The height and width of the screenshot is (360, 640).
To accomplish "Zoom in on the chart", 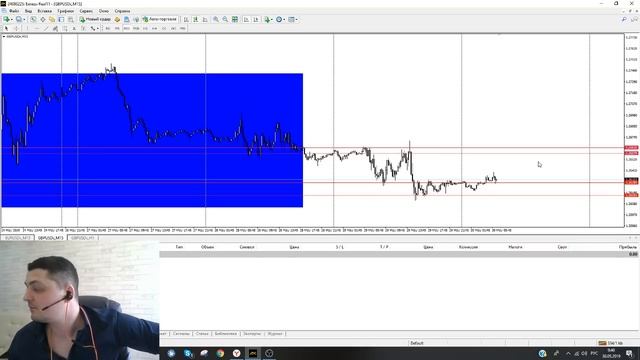I will pyautogui.click(x=216, y=19).
